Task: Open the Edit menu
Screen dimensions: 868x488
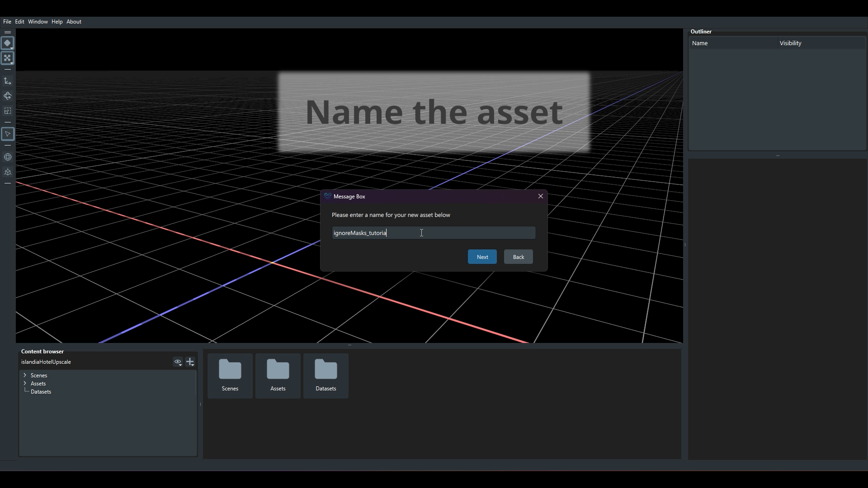Action: [19, 22]
